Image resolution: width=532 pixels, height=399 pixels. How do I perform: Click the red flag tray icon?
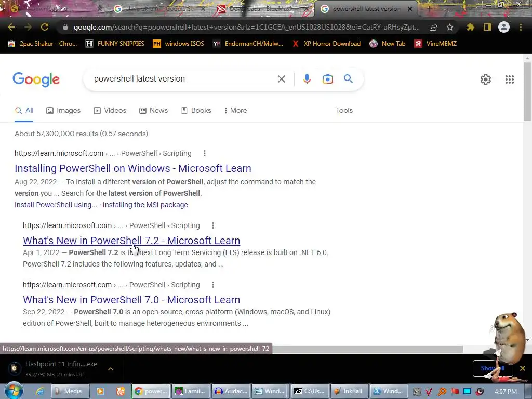click(455, 391)
